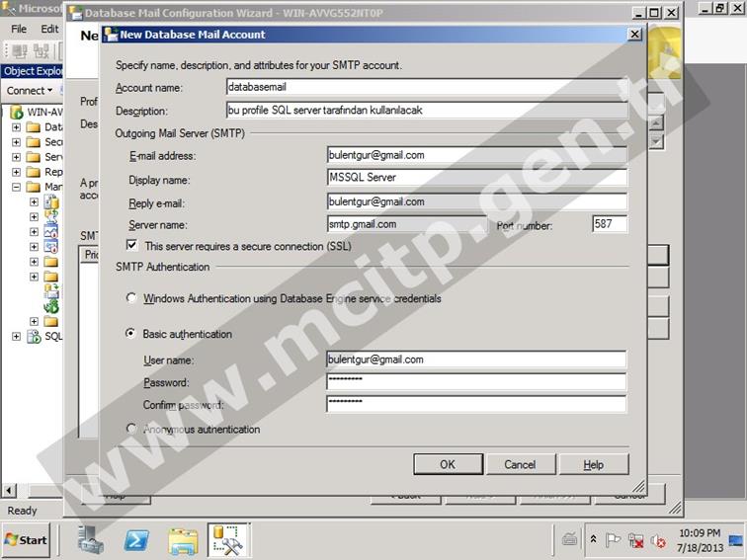Select the Resource Governor icon in the tree
The width and height of the screenshot is (747, 560).
pyautogui.click(x=51, y=231)
